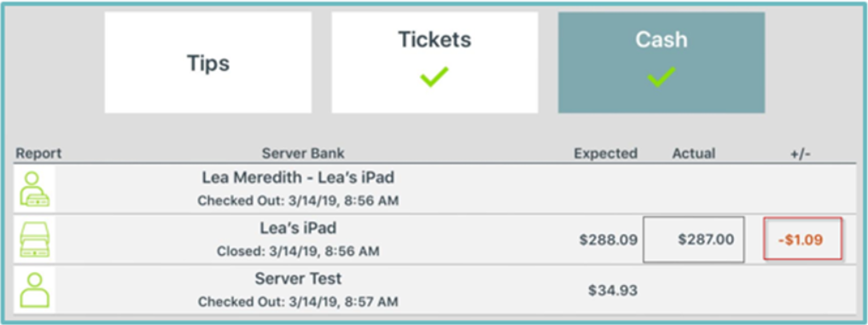Select the Lea Meredith - Lea's iPad row

tap(434, 189)
